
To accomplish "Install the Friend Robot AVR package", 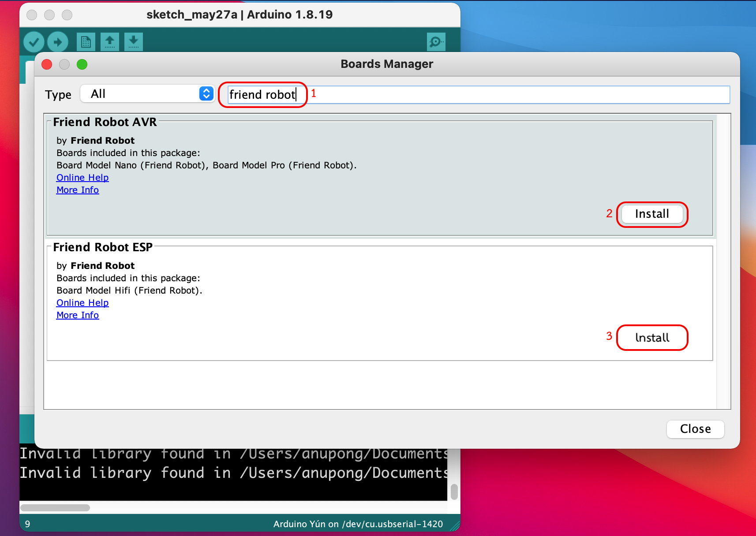I will click(652, 214).
